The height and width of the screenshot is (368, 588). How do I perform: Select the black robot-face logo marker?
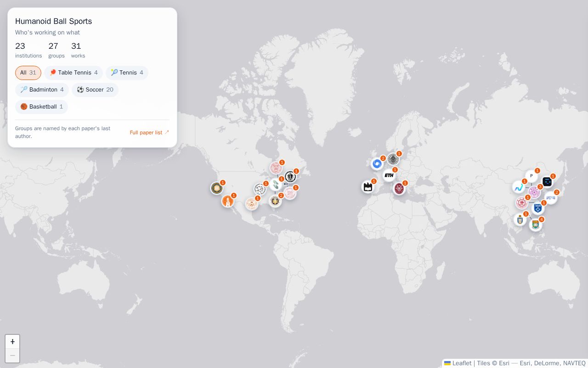pyautogui.click(x=547, y=182)
